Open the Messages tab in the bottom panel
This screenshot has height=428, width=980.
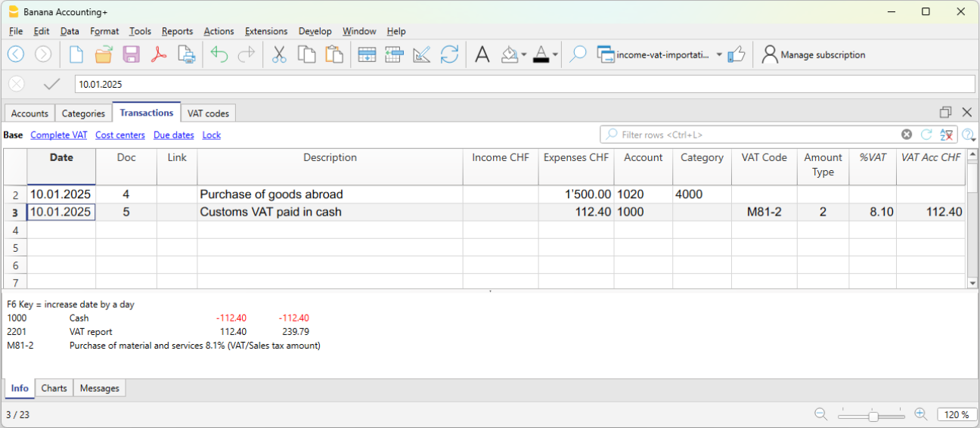[x=100, y=388]
